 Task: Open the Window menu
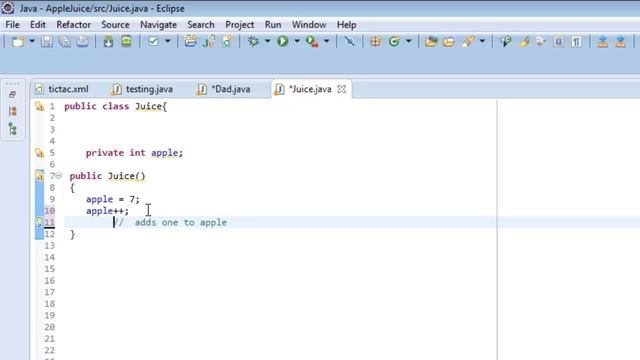coord(309,25)
